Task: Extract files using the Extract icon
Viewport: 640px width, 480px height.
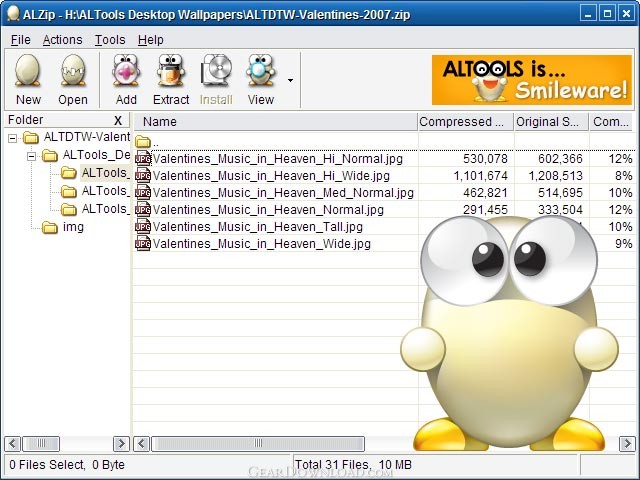Action: pyautogui.click(x=171, y=70)
